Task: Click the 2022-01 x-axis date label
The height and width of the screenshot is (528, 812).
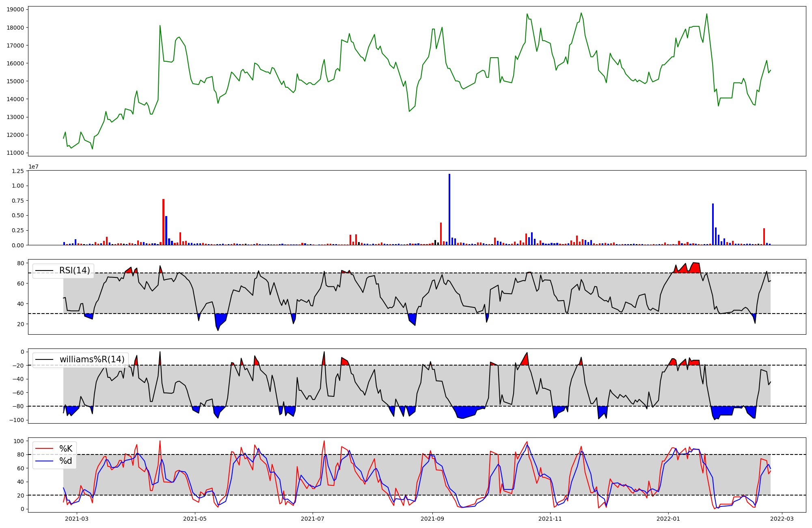Action: coord(668,519)
